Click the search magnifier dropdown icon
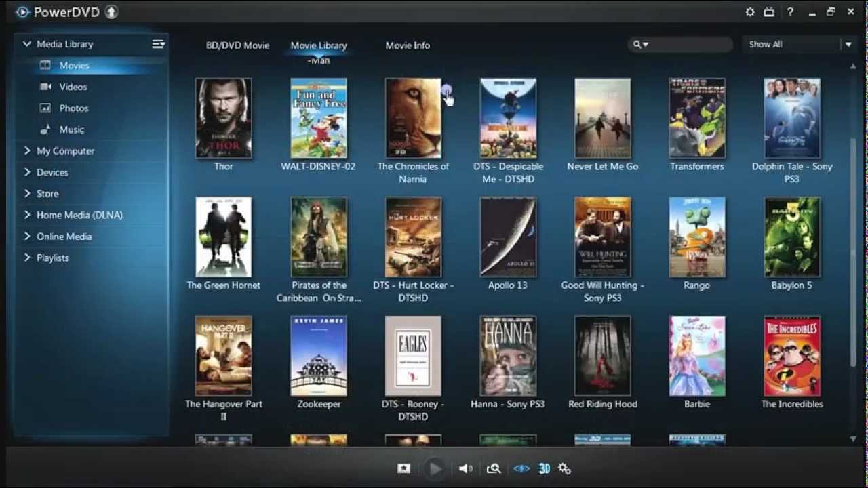Screen dimensions: 868x488 641,45
